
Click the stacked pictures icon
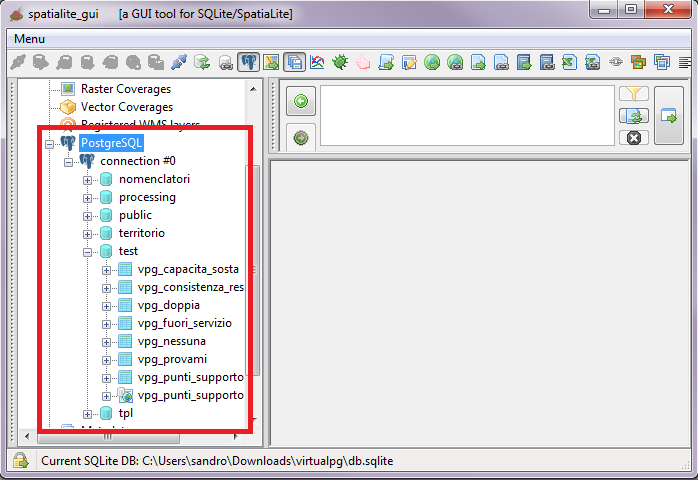click(639, 62)
